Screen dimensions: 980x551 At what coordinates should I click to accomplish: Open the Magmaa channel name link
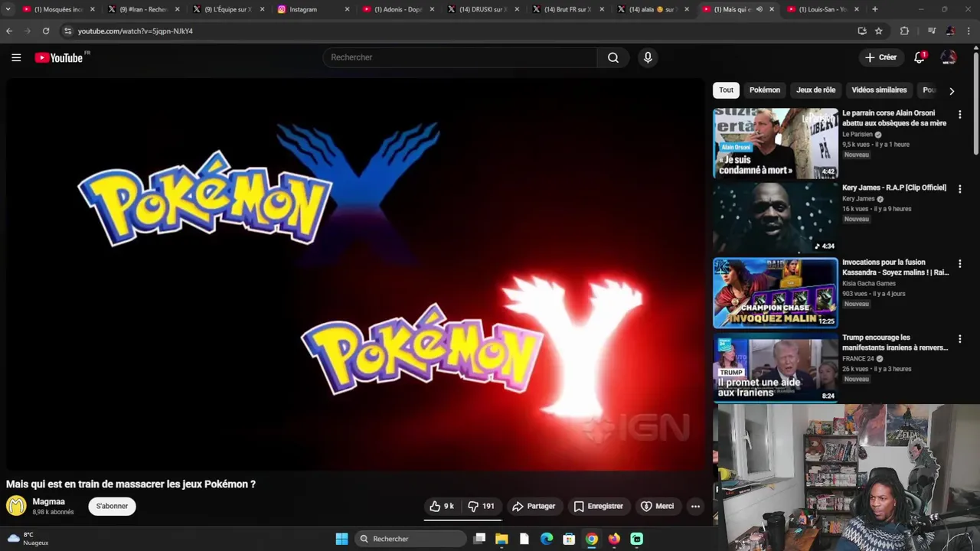[48, 501]
